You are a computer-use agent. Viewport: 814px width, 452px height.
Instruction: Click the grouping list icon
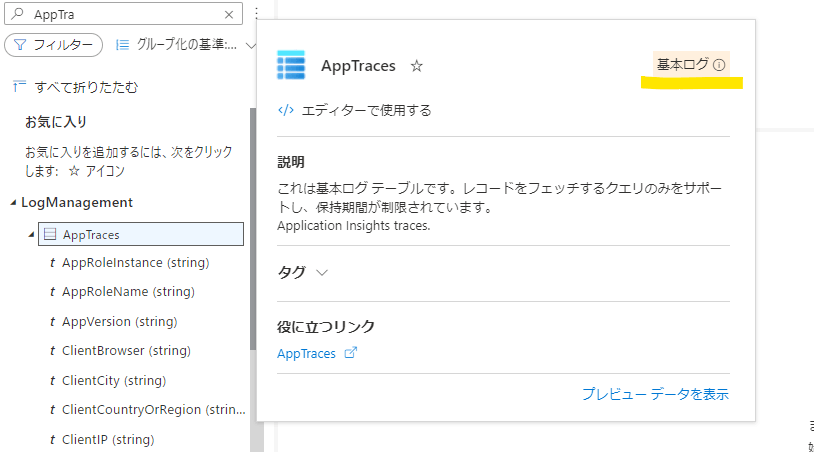pyautogui.click(x=123, y=45)
